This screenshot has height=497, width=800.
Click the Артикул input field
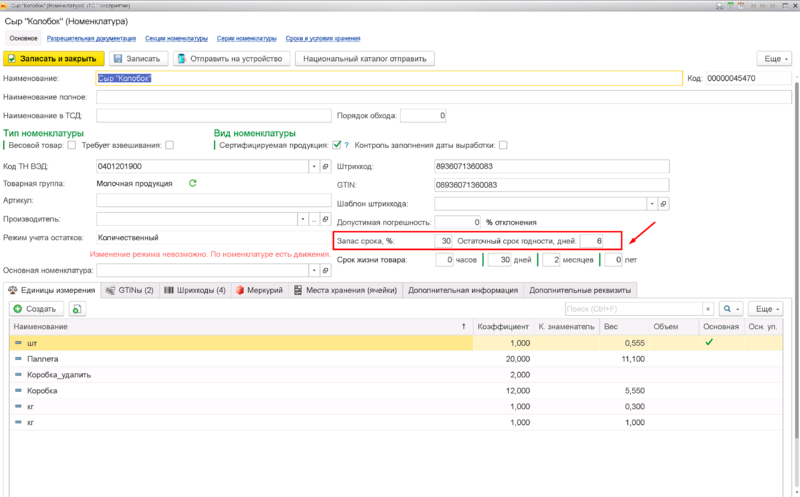[x=214, y=200]
